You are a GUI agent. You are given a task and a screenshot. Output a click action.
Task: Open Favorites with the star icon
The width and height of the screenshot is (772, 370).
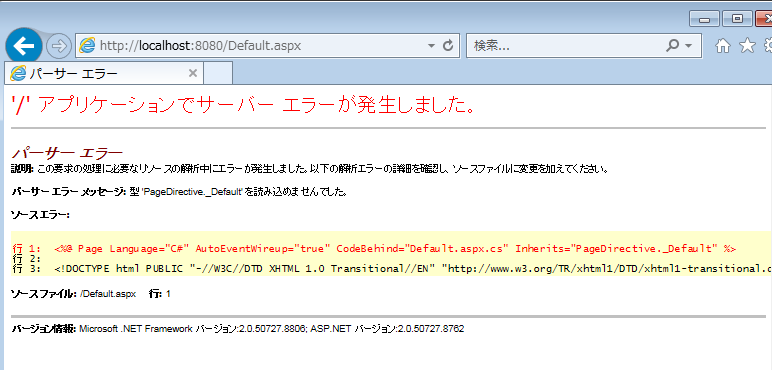[747, 46]
